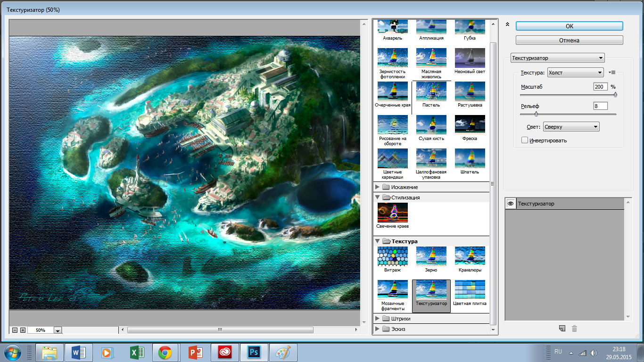
Task: Select the Акварель filter thumbnail
Action: (x=392, y=27)
